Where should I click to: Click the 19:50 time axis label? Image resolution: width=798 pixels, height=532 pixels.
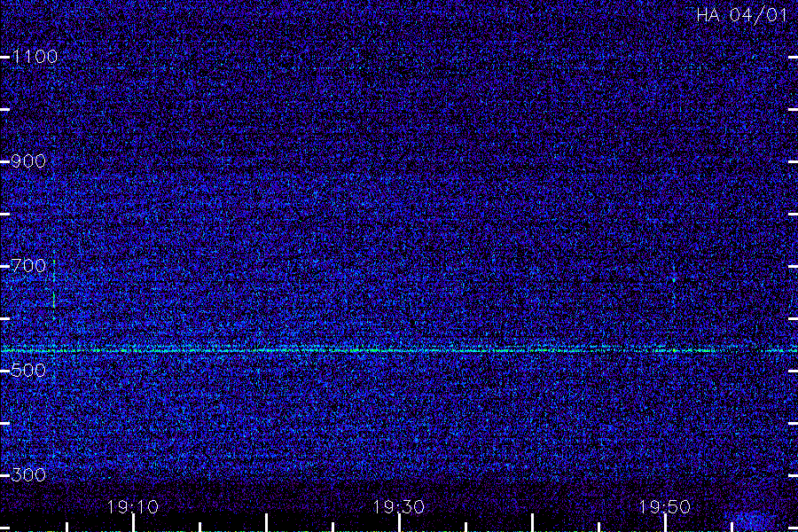(x=664, y=507)
